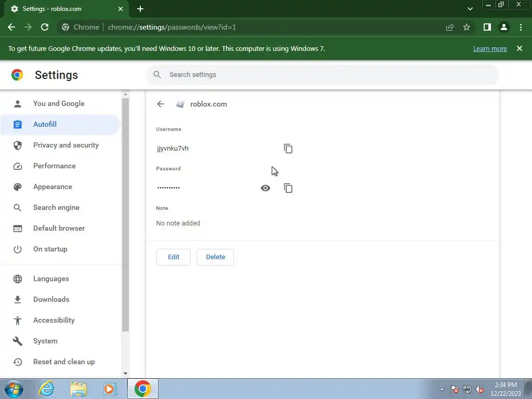This screenshot has width=532, height=399.
Task: Open the Chrome profile menu
Action: pos(504,27)
